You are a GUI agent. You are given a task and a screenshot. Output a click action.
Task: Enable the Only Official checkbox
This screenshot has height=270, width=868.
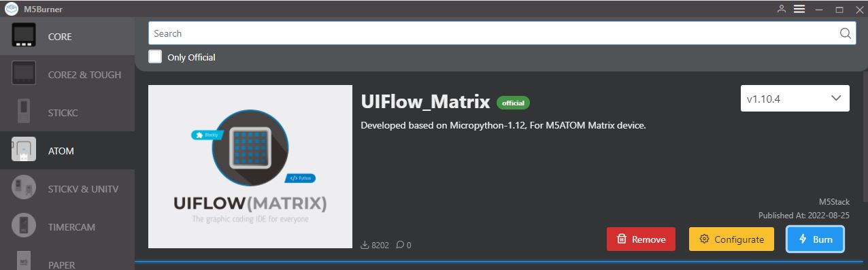point(155,56)
